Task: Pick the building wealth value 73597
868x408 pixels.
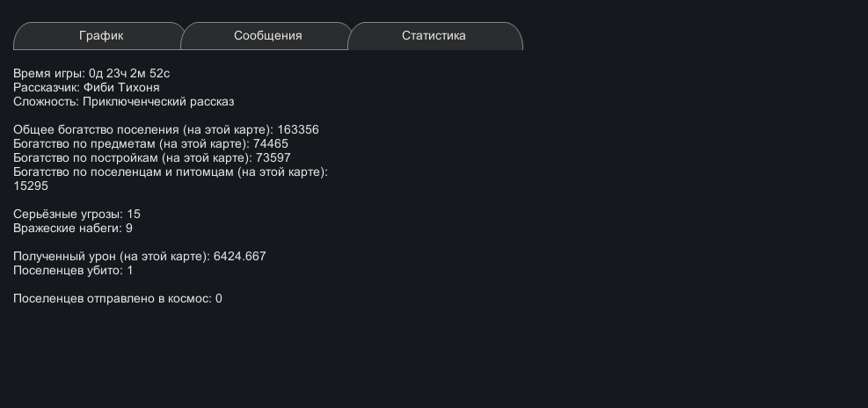Action: 273,158
